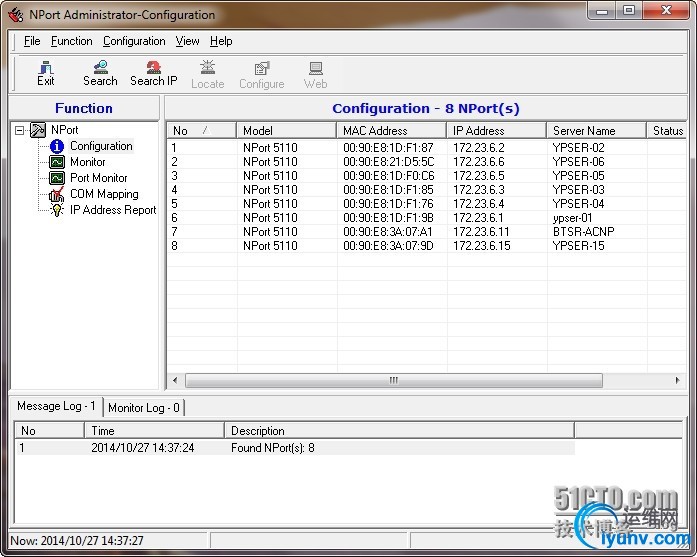697x557 pixels.
Task: Click the NPort Administrator title bar icon
Action: [16, 15]
